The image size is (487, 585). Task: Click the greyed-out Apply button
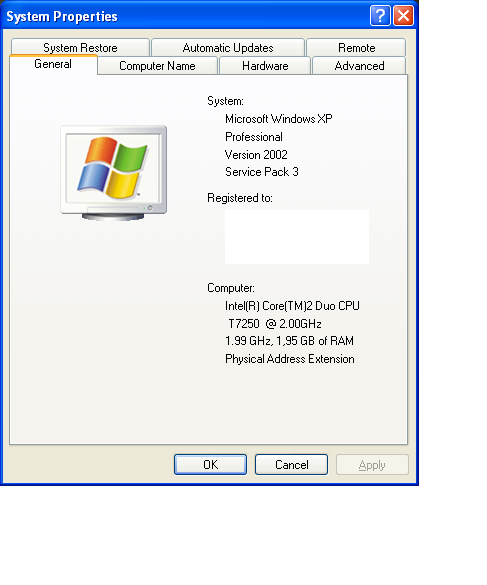click(372, 464)
